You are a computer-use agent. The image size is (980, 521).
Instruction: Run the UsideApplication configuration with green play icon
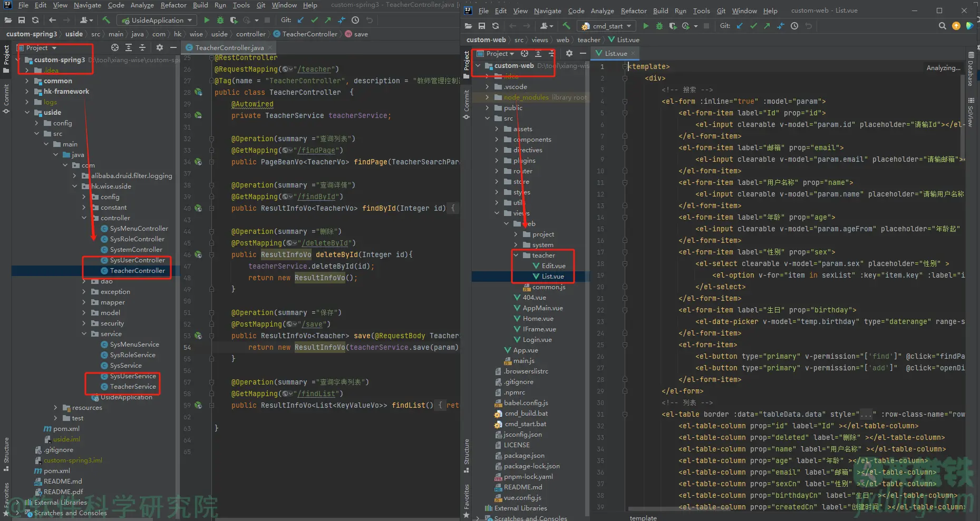coord(207,20)
